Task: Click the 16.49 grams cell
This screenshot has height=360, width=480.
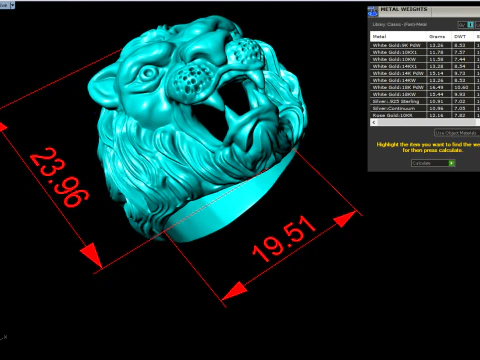Action: coord(438,87)
